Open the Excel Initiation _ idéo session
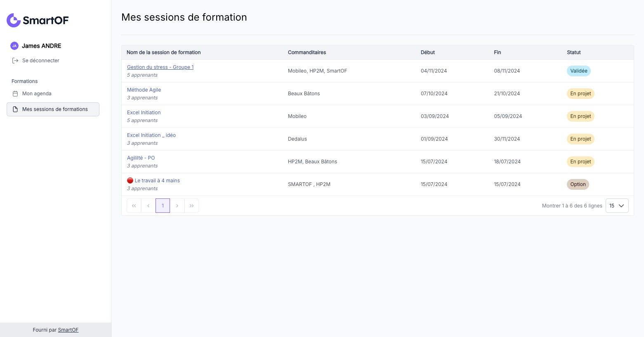 click(x=151, y=135)
